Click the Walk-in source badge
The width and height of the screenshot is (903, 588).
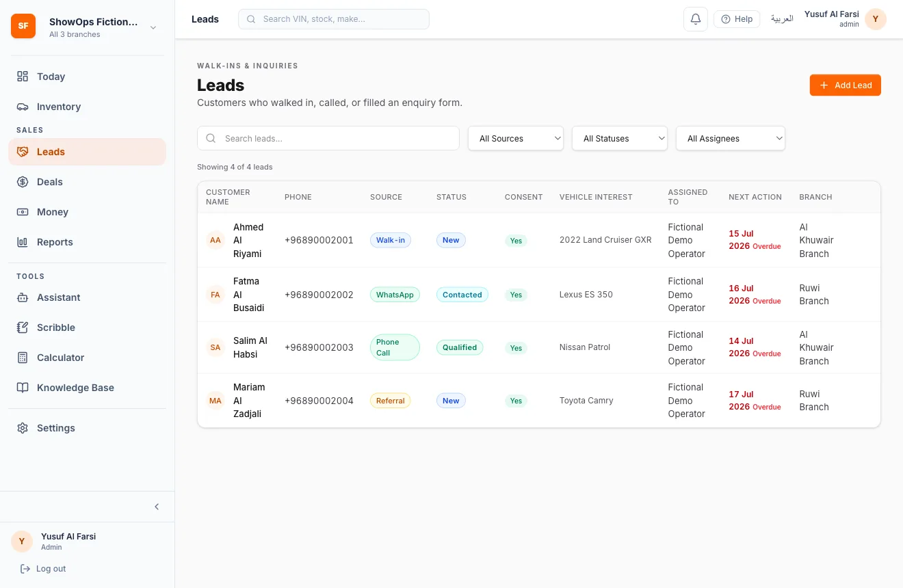click(x=391, y=240)
